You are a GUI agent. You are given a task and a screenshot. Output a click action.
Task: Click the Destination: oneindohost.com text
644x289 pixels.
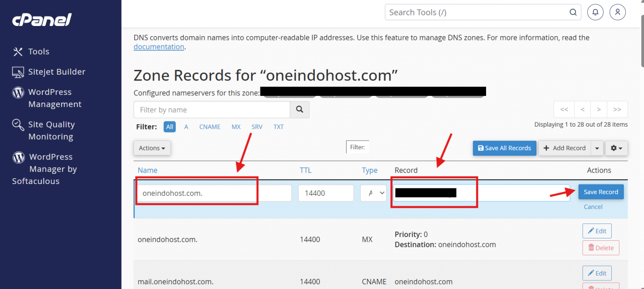(x=445, y=244)
